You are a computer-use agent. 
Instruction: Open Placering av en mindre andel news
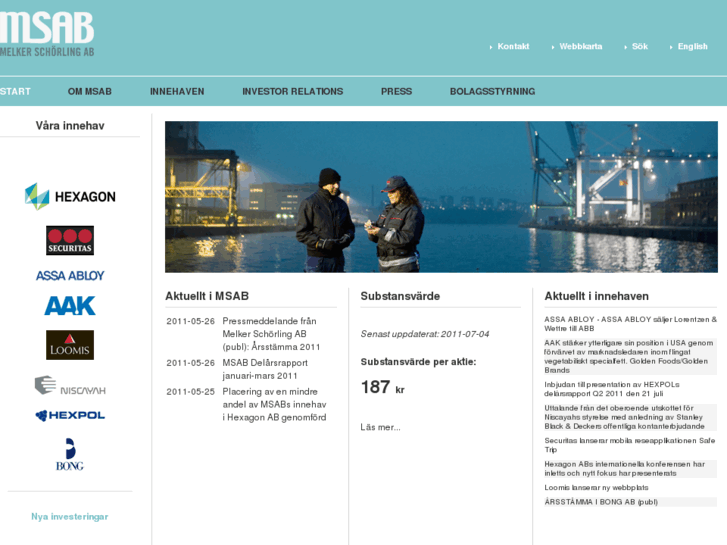click(x=274, y=404)
